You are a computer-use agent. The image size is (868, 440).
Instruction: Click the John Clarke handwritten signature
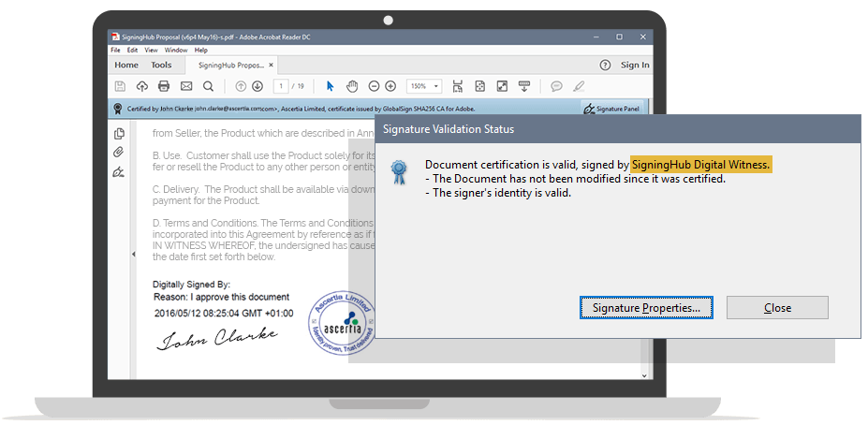[216, 337]
